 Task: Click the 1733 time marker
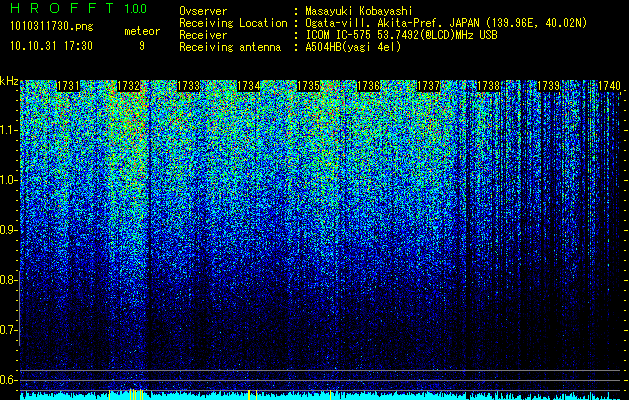click(x=189, y=86)
